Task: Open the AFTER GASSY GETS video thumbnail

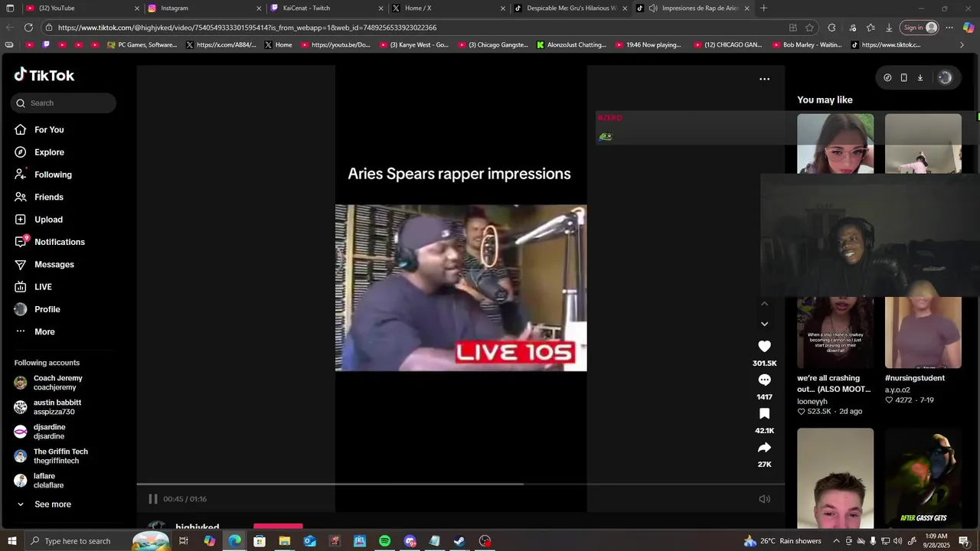Action: coord(923,478)
